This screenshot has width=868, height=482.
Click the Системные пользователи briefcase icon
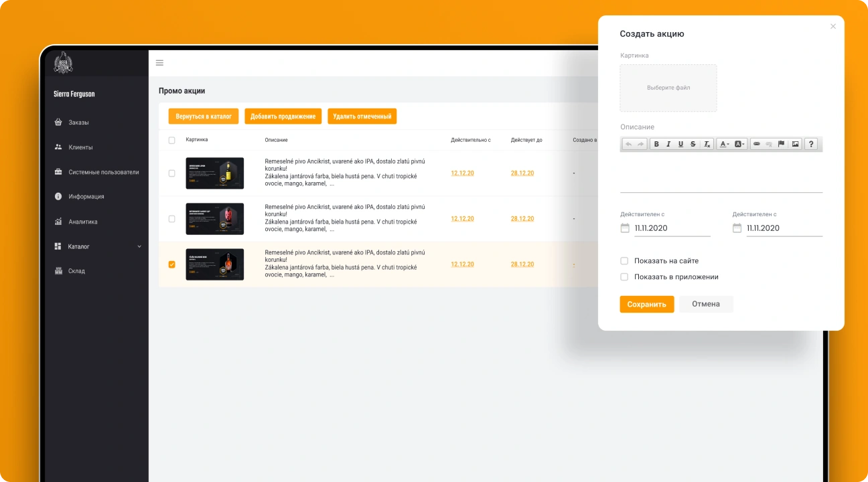click(x=58, y=172)
